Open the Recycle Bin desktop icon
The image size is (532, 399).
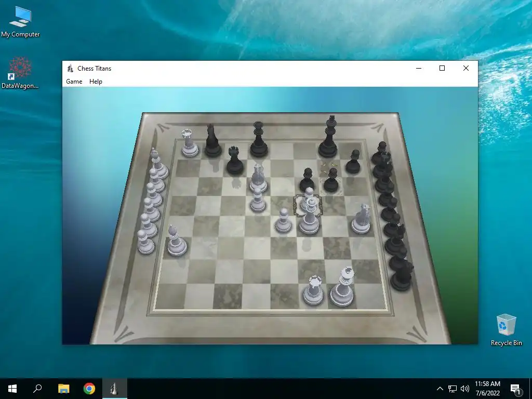click(x=506, y=330)
